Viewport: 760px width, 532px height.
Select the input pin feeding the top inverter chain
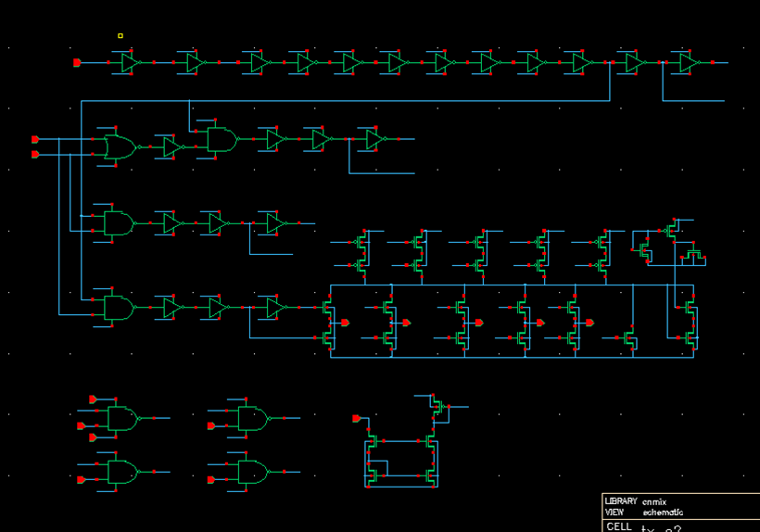point(77,63)
